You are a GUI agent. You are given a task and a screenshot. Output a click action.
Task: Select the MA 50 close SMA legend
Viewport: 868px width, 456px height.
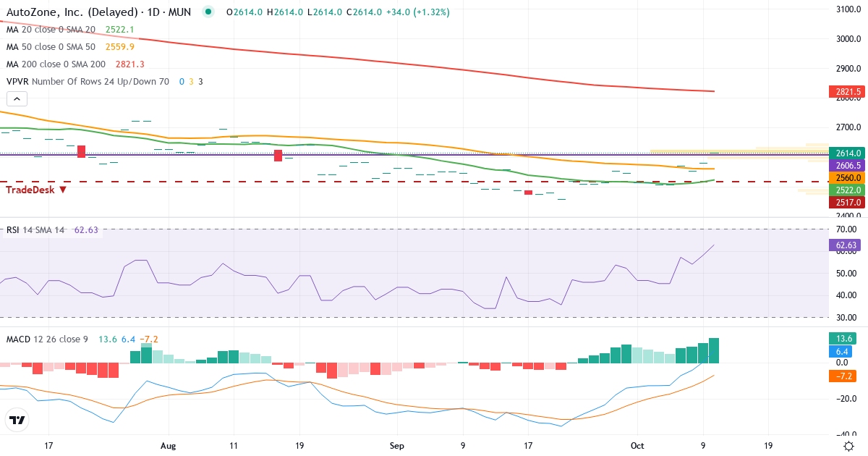coord(51,47)
